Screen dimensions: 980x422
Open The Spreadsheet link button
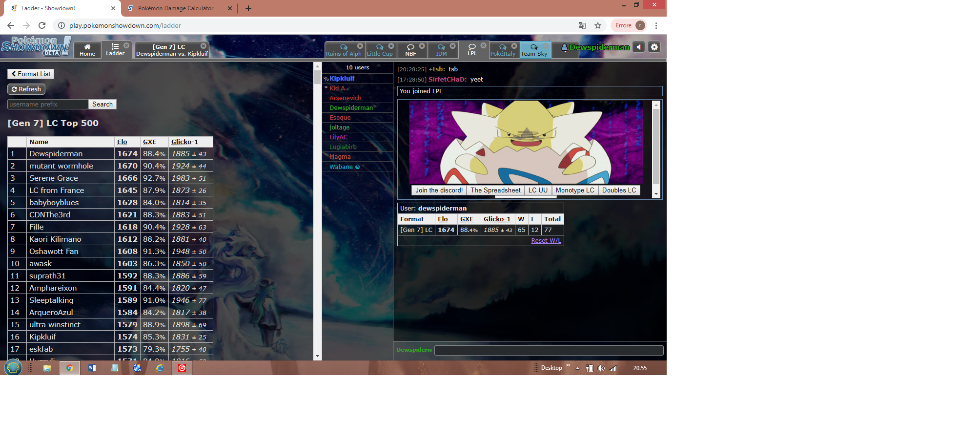(x=495, y=190)
